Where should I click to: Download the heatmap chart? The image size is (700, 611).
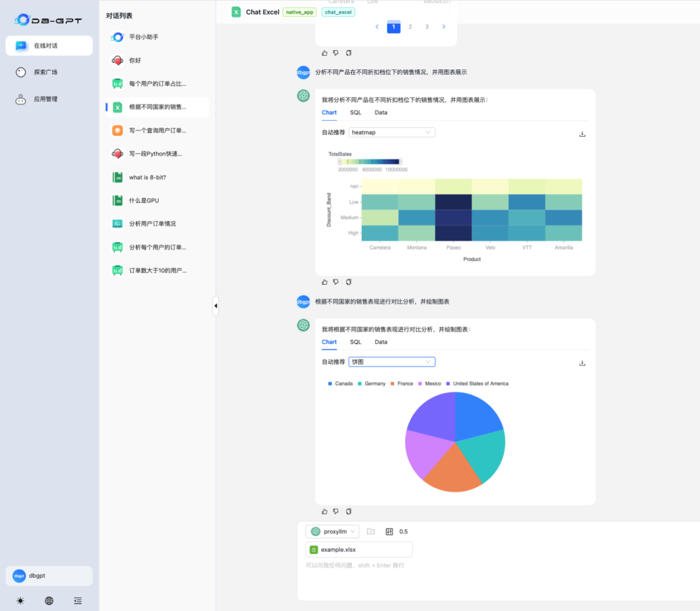pyautogui.click(x=582, y=134)
